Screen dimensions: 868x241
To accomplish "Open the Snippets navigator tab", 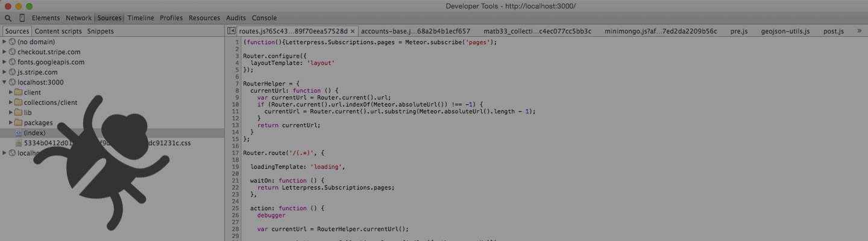I will click(x=100, y=31).
